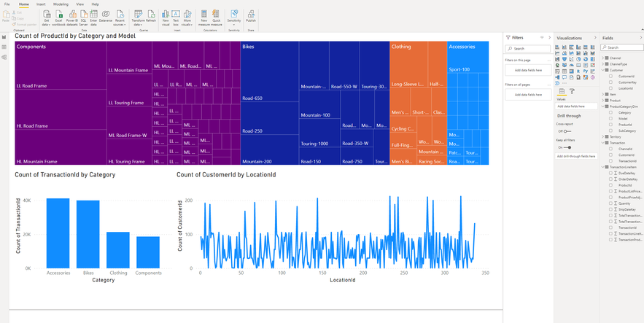Choose the Funnel visualization

point(565,59)
